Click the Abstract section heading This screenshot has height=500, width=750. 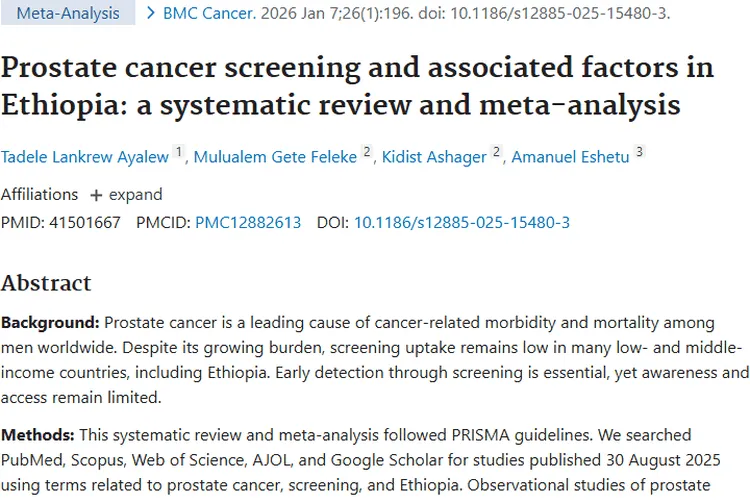click(46, 282)
